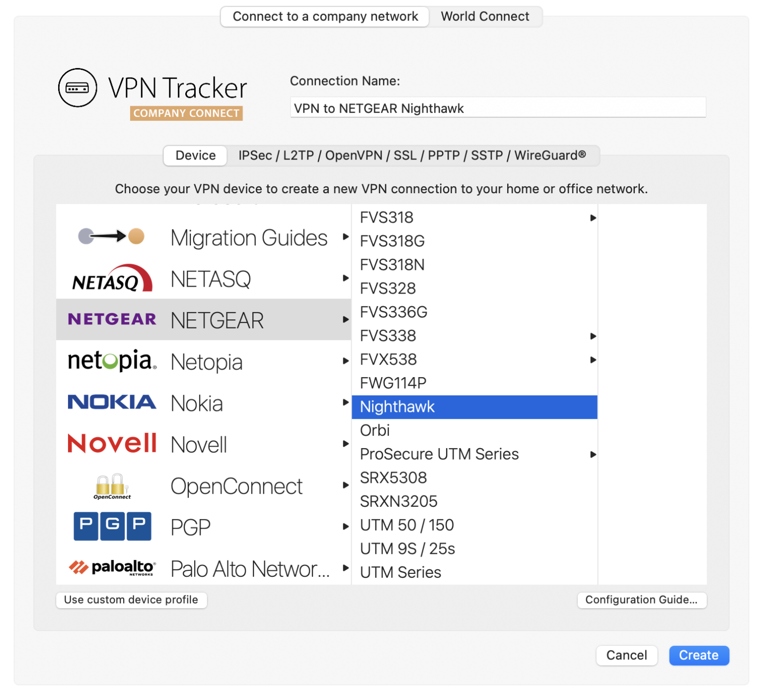This screenshot has width=763, height=700.
Task: Click inside the Connection Name field
Action: click(x=498, y=107)
